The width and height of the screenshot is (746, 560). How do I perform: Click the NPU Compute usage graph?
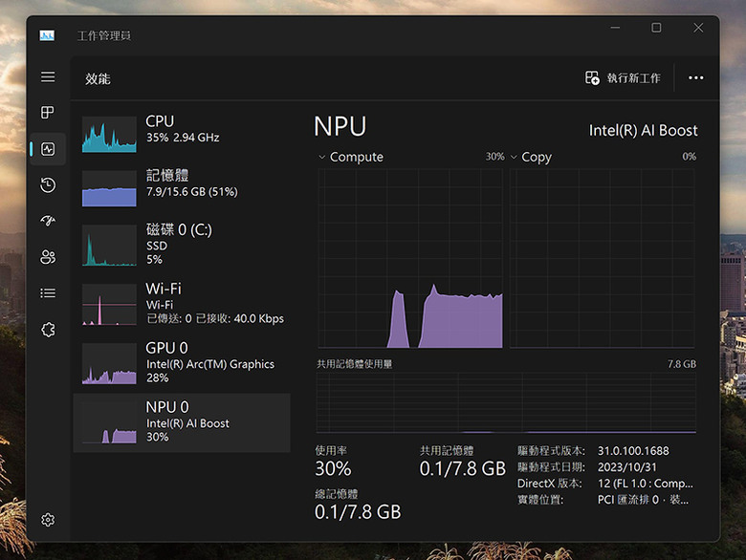pos(410,258)
